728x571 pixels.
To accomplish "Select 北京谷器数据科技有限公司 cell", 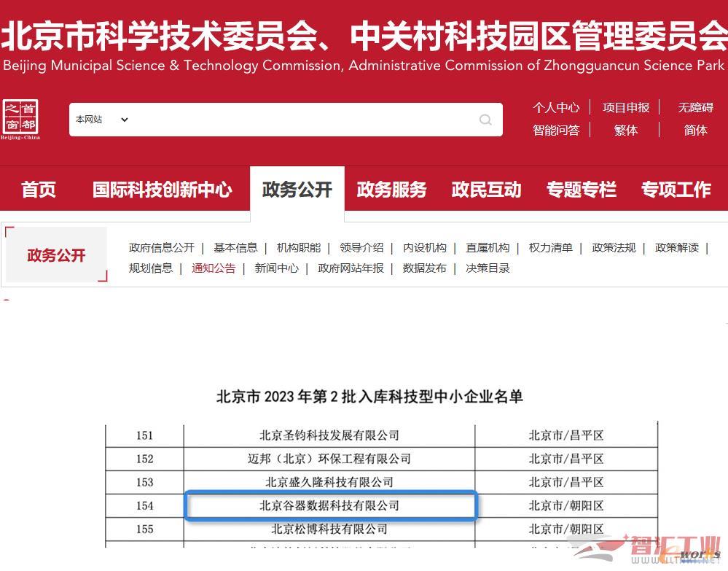I will pyautogui.click(x=329, y=505).
